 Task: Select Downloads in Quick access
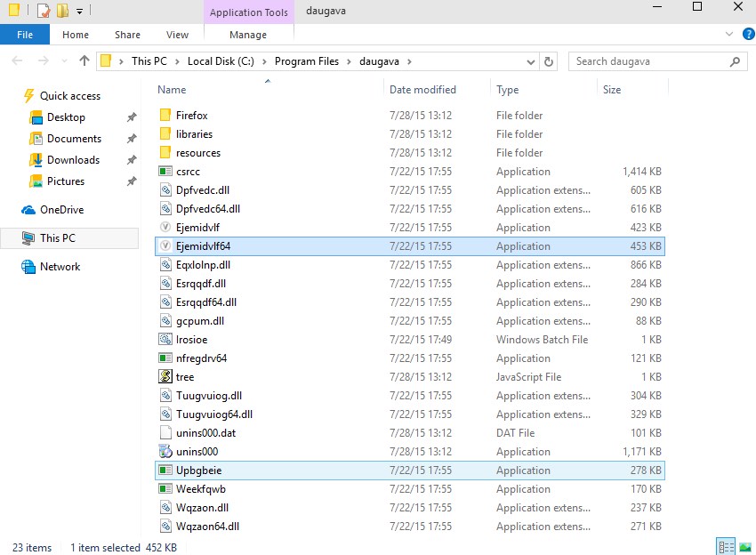point(73,160)
